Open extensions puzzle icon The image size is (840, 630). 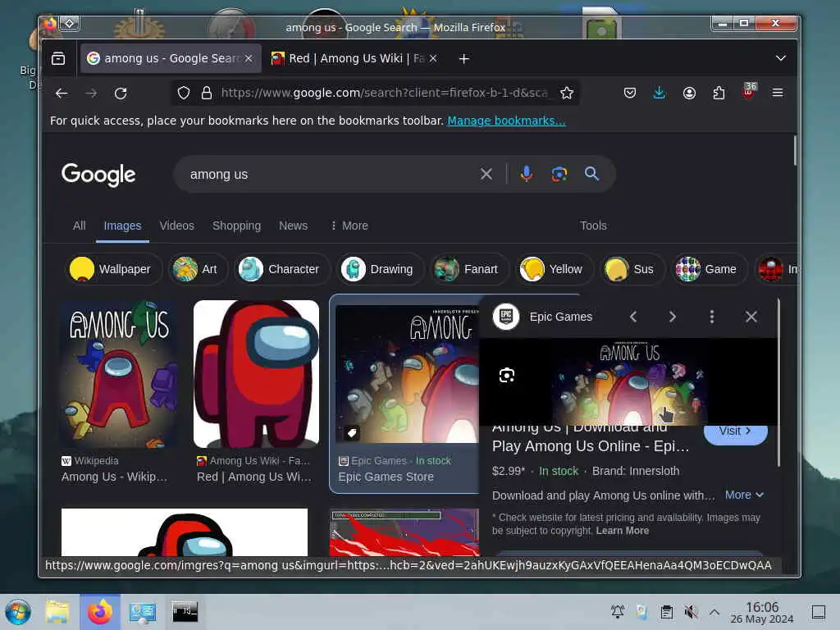(719, 94)
